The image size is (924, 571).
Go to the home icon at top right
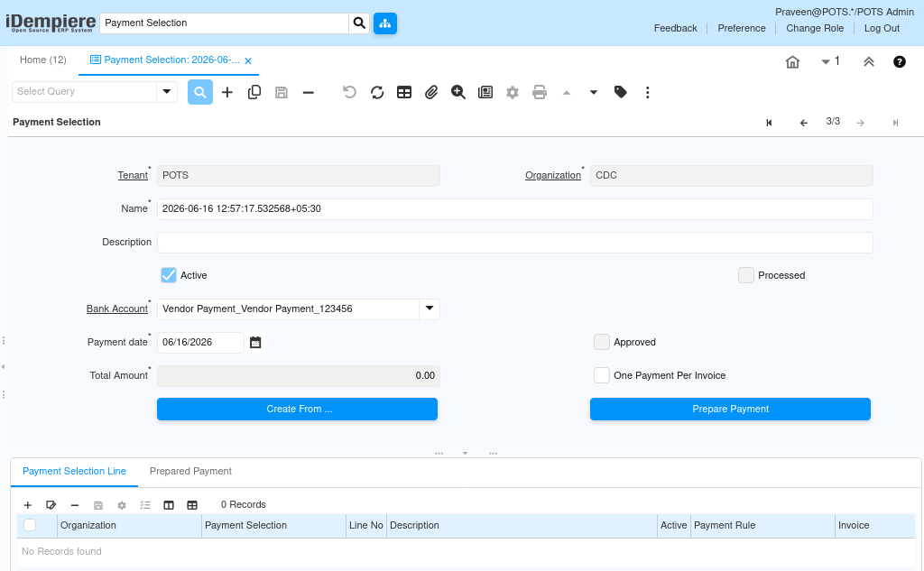(x=792, y=62)
